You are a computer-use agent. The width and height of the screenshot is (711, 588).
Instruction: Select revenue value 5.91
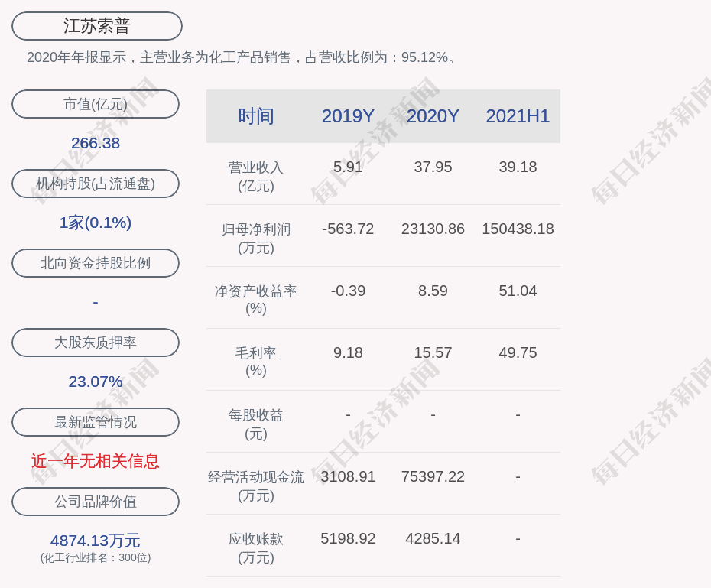tap(349, 167)
